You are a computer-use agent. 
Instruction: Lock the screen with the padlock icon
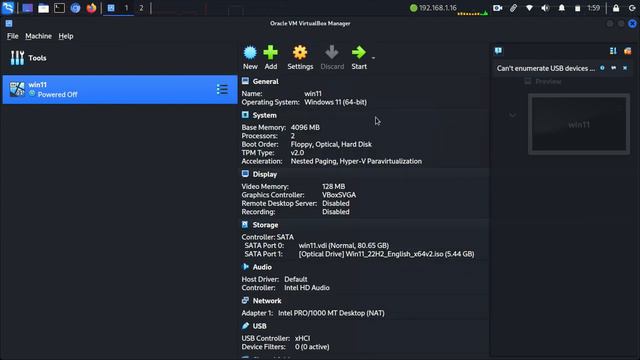pos(616,8)
